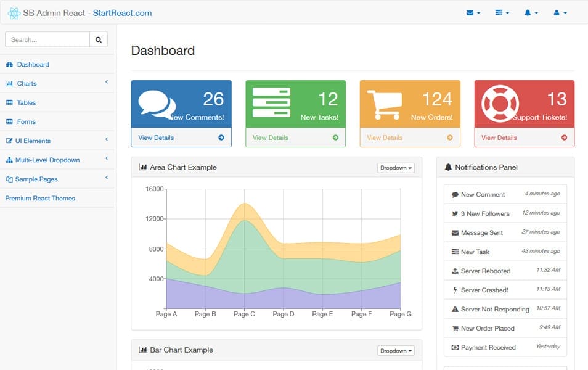
Task: Open Forms from the sidebar
Action: click(26, 121)
